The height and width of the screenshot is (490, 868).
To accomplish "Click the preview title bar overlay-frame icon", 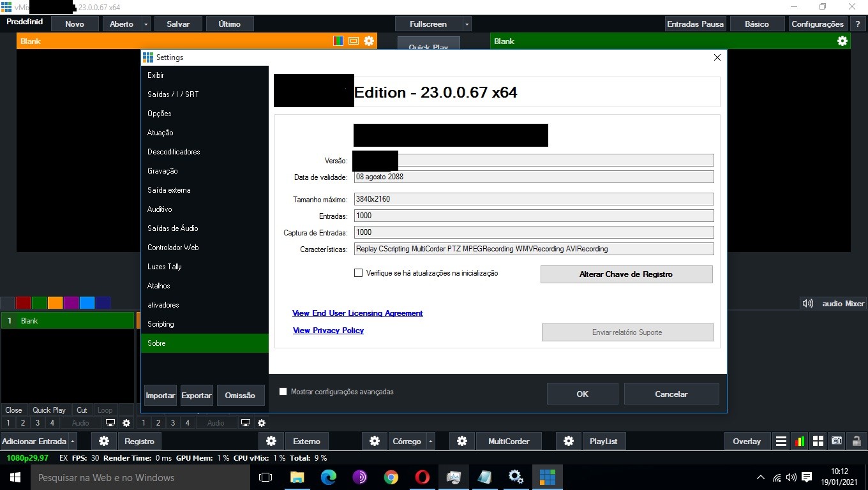I will [354, 41].
